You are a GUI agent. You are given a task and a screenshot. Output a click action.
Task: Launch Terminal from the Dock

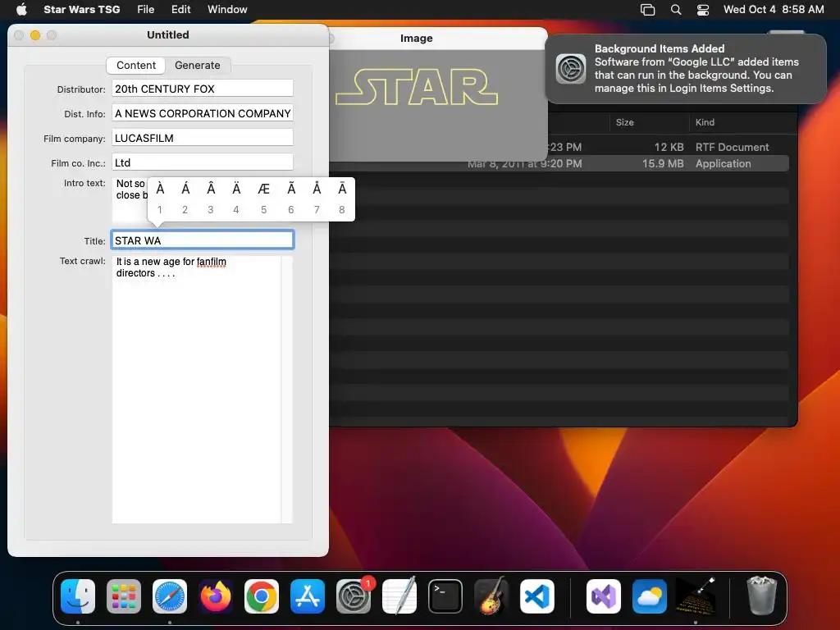coord(445,596)
